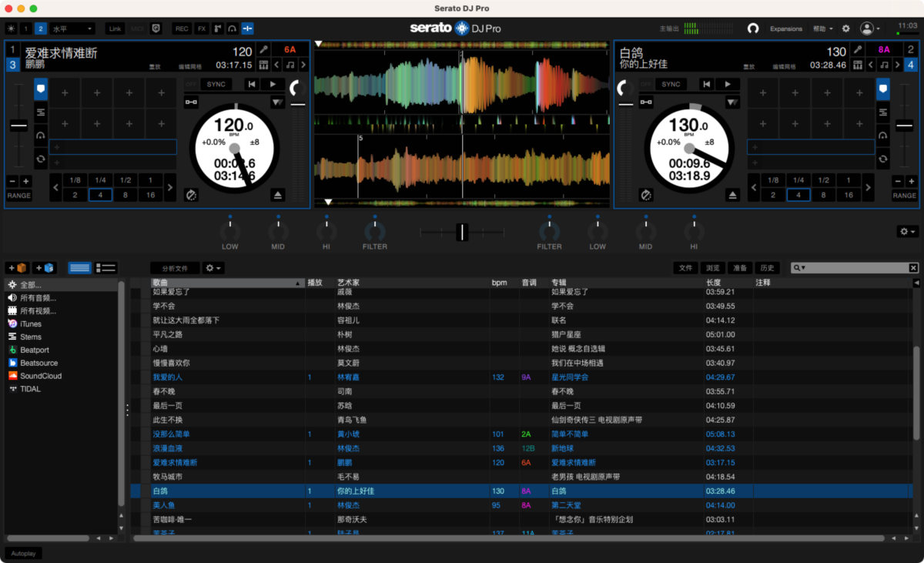
Task: Click the crossfader slider handle
Action: [461, 232]
